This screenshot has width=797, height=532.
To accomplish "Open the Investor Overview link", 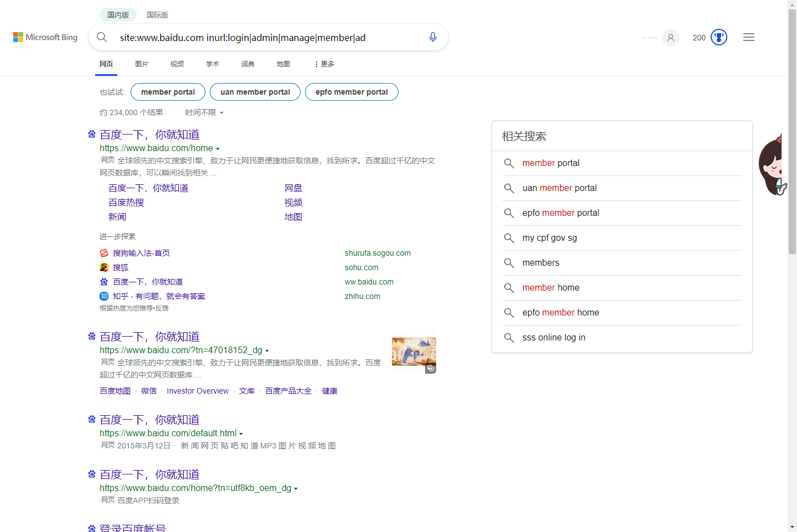I will (198, 391).
